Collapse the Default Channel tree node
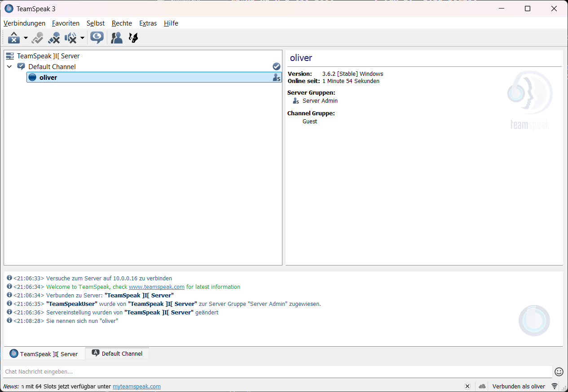568x392 pixels. pyautogui.click(x=9, y=67)
